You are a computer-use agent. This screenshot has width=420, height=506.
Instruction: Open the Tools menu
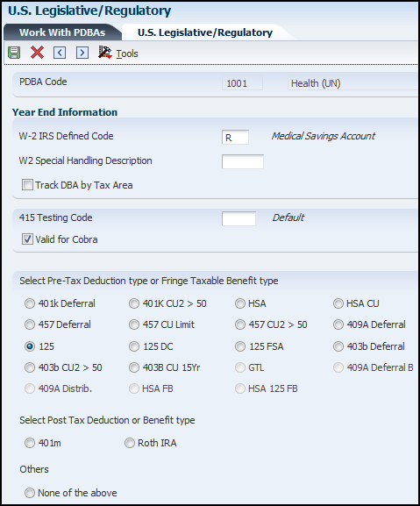(x=127, y=53)
